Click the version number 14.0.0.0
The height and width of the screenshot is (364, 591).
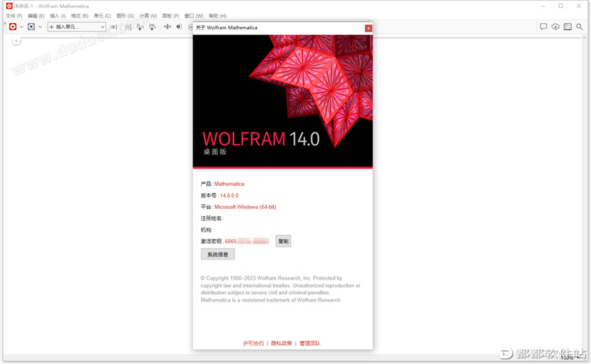(x=229, y=195)
